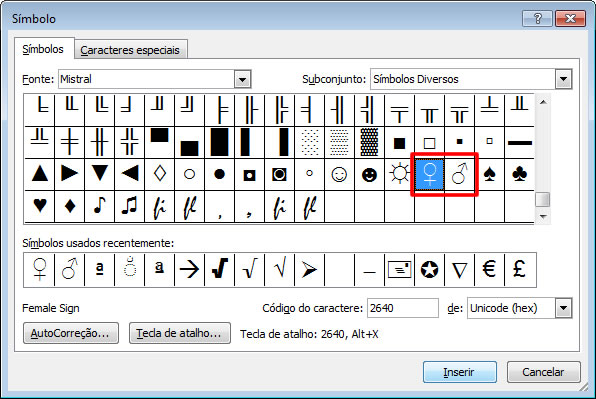
Task: Click the Código do caractere field
Action: (x=403, y=308)
